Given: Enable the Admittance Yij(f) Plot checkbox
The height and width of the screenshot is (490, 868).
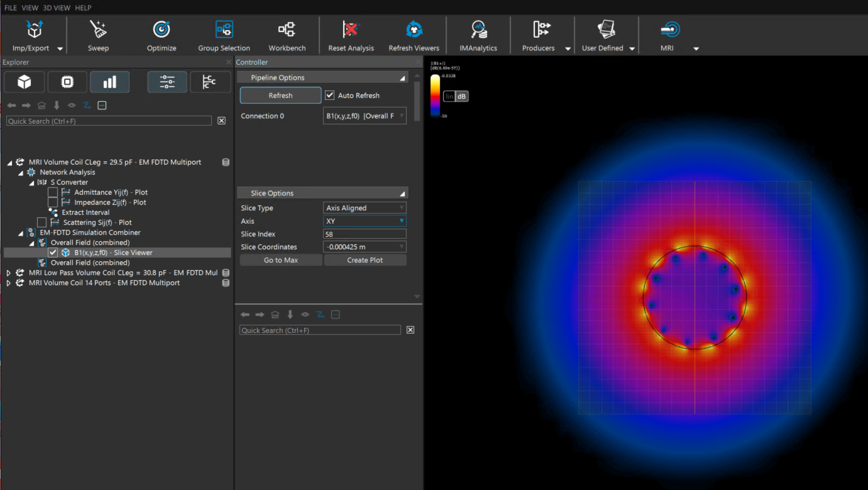Looking at the screenshot, I should point(52,192).
